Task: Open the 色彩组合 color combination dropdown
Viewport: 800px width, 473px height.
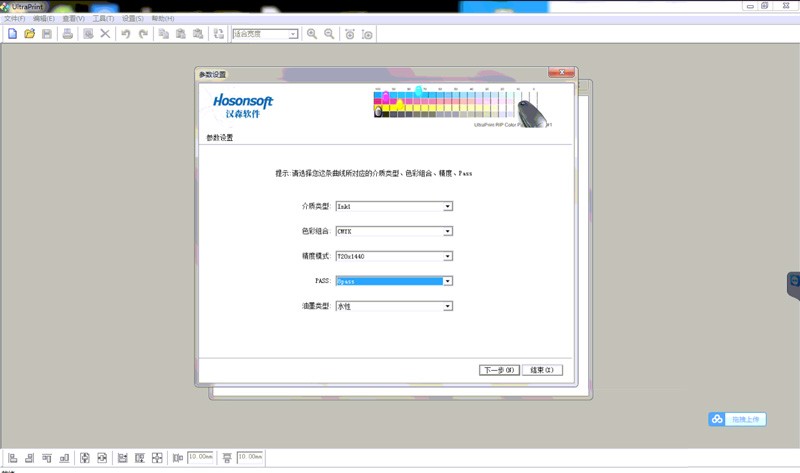Action: pyautogui.click(x=447, y=231)
